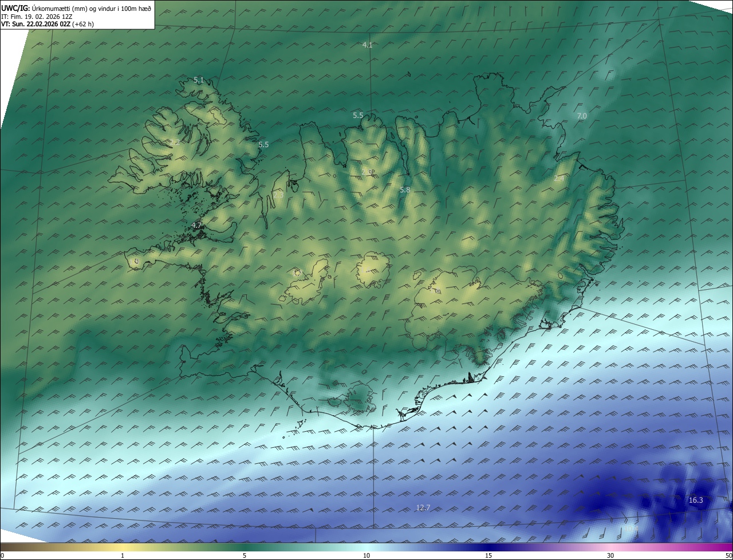Select the valid time line "VT: Sun. 22.02.2026 02Z"
Screen dimensions: 733x560
point(36,24)
